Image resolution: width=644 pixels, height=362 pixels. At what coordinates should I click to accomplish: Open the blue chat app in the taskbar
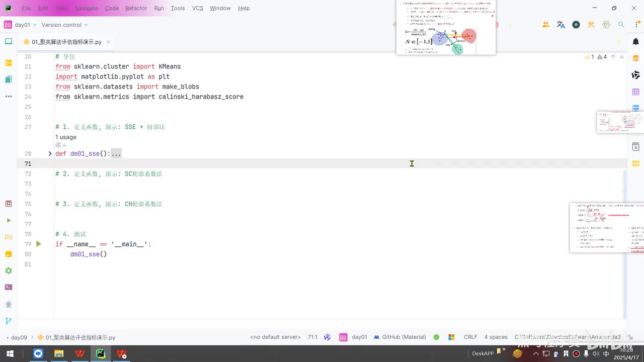click(38, 353)
